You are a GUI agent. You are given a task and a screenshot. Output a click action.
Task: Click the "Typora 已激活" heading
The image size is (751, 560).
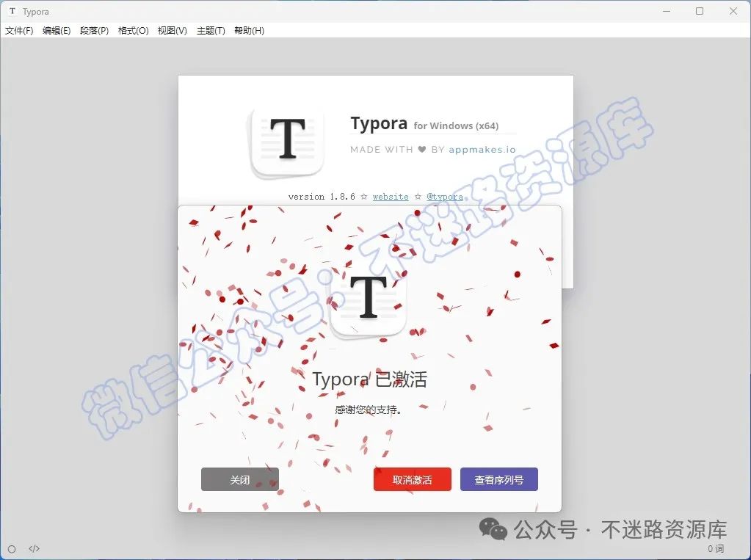point(369,379)
